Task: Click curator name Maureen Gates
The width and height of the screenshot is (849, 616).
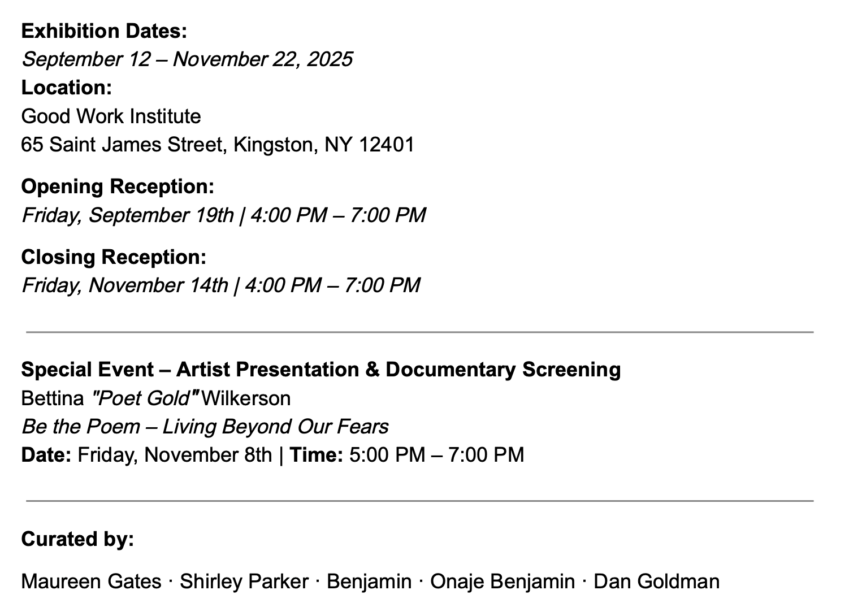Action: tap(91, 582)
